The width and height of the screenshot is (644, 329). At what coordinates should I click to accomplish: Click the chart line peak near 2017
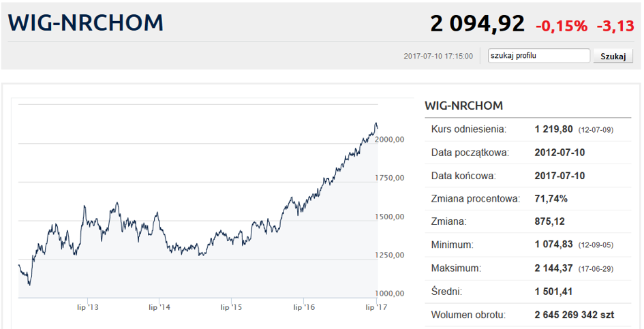375,123
